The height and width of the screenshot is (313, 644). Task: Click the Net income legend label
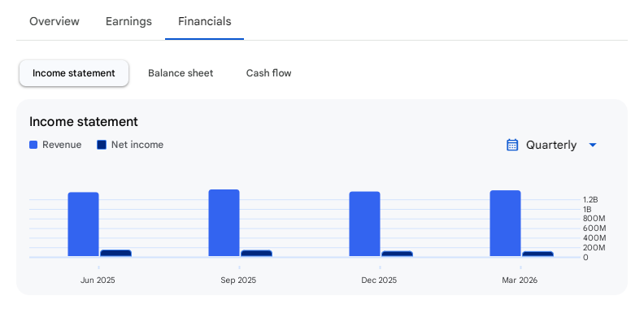tap(137, 145)
